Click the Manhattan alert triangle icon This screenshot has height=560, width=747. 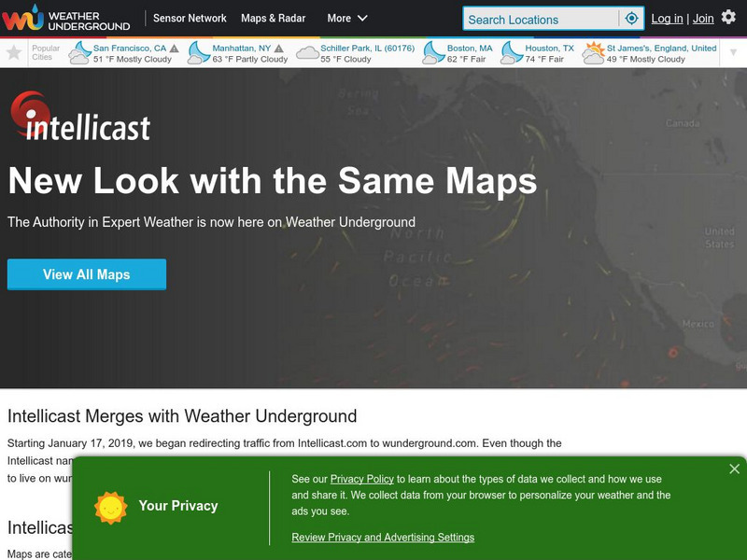278,49
